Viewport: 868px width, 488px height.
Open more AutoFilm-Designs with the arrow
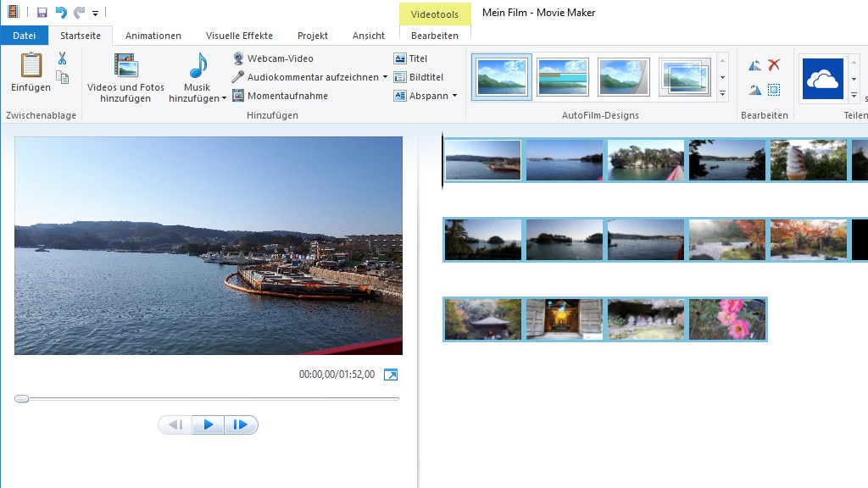pos(723,95)
